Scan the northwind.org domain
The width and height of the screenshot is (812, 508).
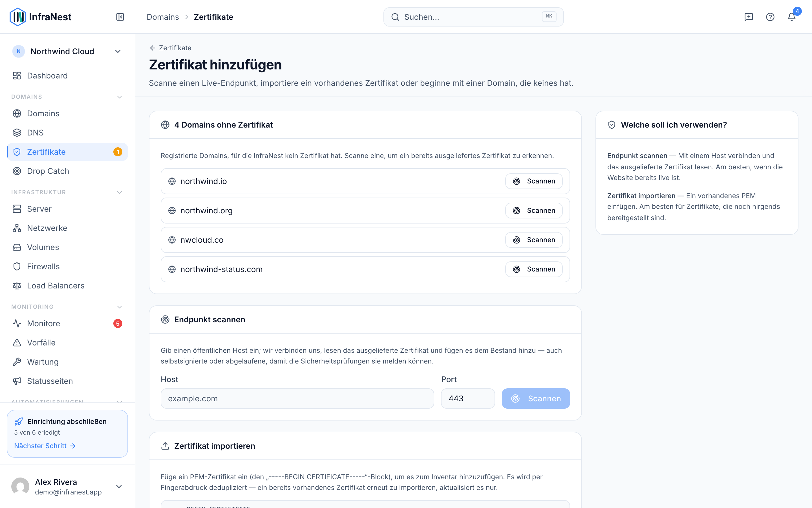click(534, 210)
